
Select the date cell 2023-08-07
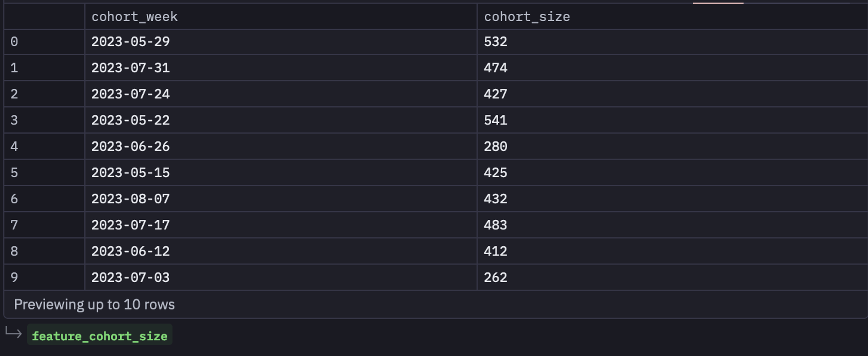coord(281,199)
